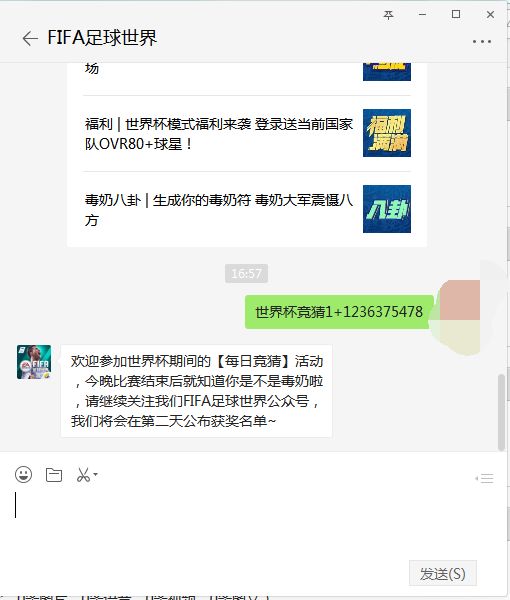Open the emoji picker smiley icon
The height and width of the screenshot is (600, 510).
23,474
